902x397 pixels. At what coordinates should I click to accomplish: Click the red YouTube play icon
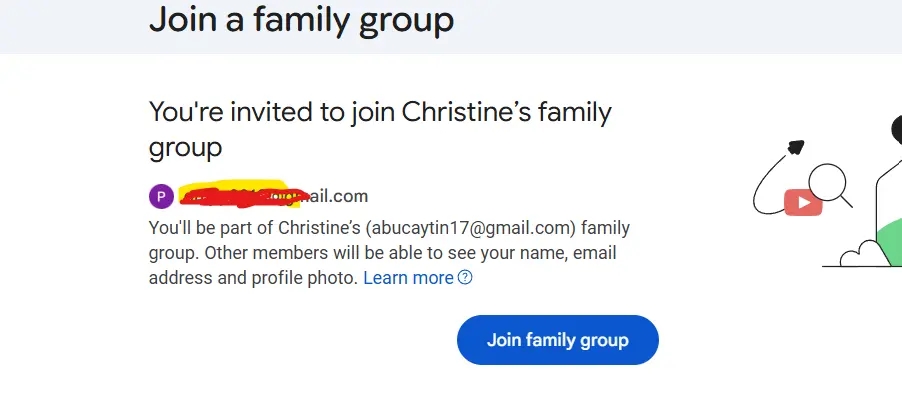coord(803,203)
